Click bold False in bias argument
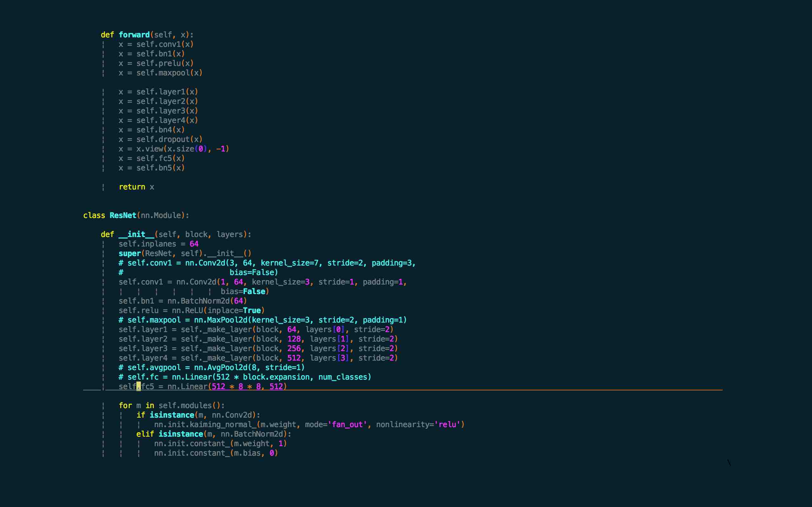The height and width of the screenshot is (507, 812). coord(254,292)
